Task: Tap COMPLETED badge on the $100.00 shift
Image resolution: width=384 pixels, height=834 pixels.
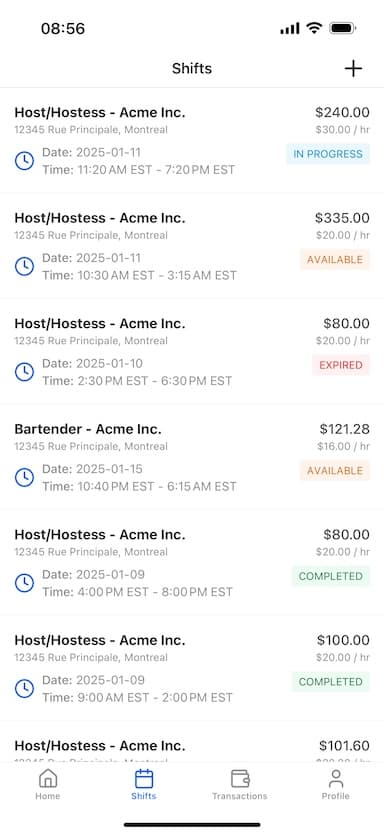Action: point(330,682)
